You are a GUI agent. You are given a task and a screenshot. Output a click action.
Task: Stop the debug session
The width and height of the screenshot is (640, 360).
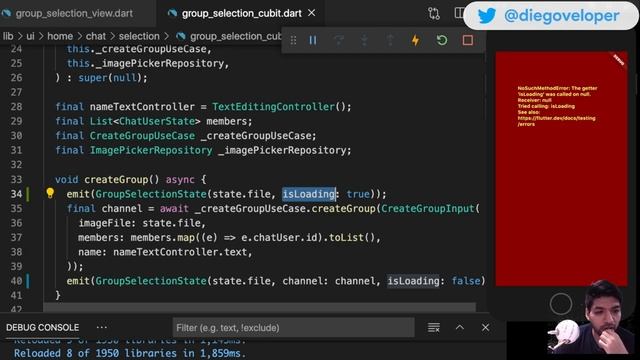[x=468, y=40]
